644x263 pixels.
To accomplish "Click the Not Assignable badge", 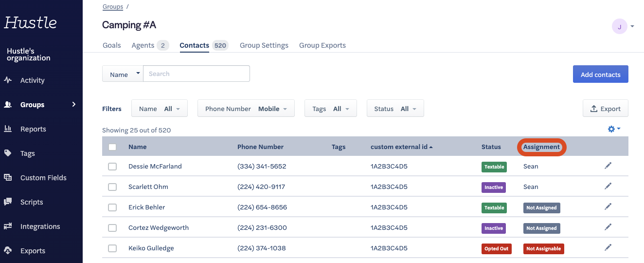I will [544, 248].
